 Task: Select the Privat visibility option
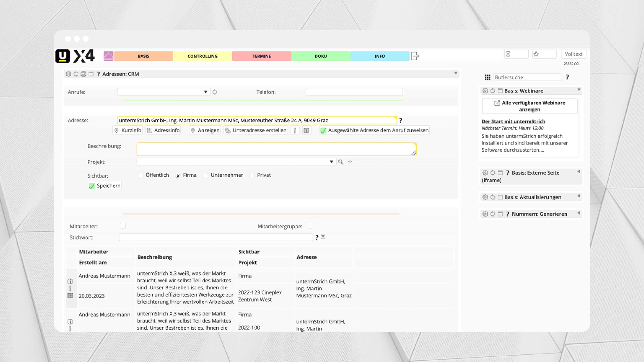point(252,175)
